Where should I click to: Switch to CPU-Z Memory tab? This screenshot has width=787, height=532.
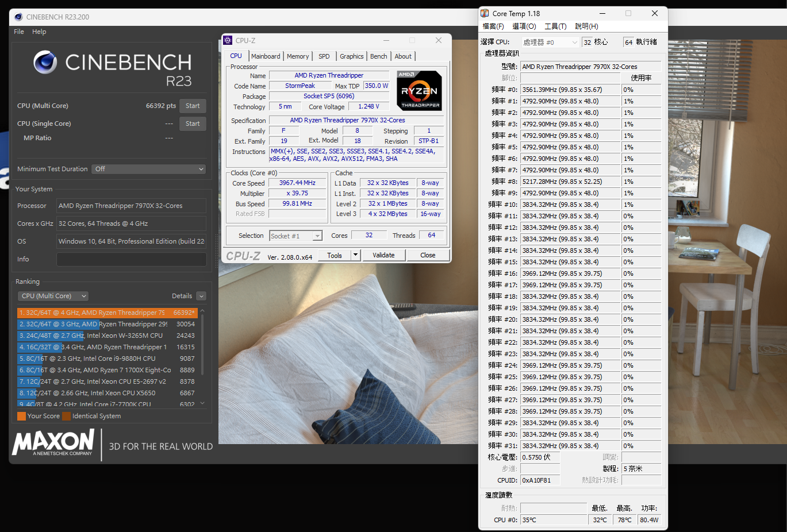pyautogui.click(x=298, y=56)
